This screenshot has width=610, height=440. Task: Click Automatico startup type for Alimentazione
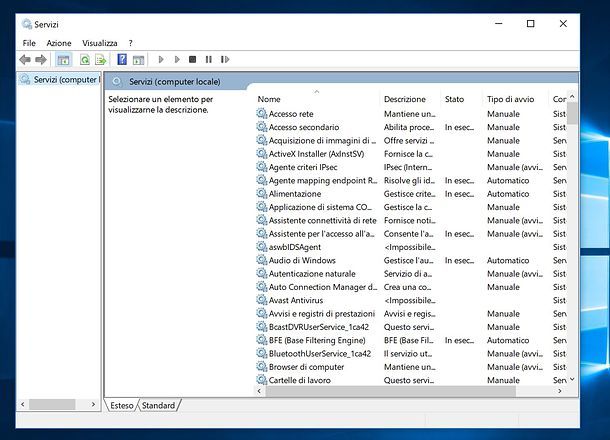[508, 193]
